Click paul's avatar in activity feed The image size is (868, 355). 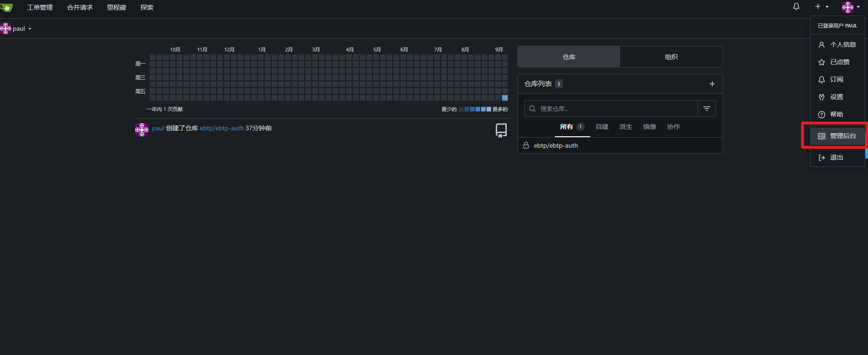(x=142, y=130)
